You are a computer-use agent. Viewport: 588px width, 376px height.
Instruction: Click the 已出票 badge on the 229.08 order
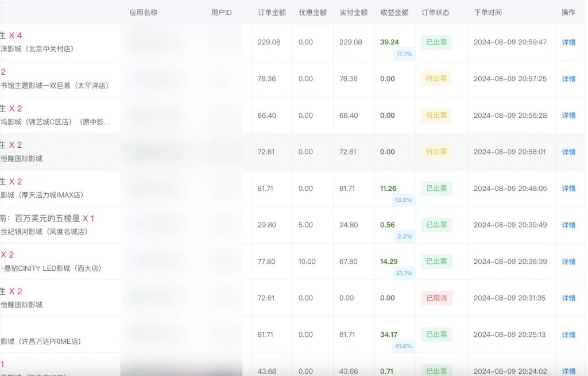(x=436, y=43)
